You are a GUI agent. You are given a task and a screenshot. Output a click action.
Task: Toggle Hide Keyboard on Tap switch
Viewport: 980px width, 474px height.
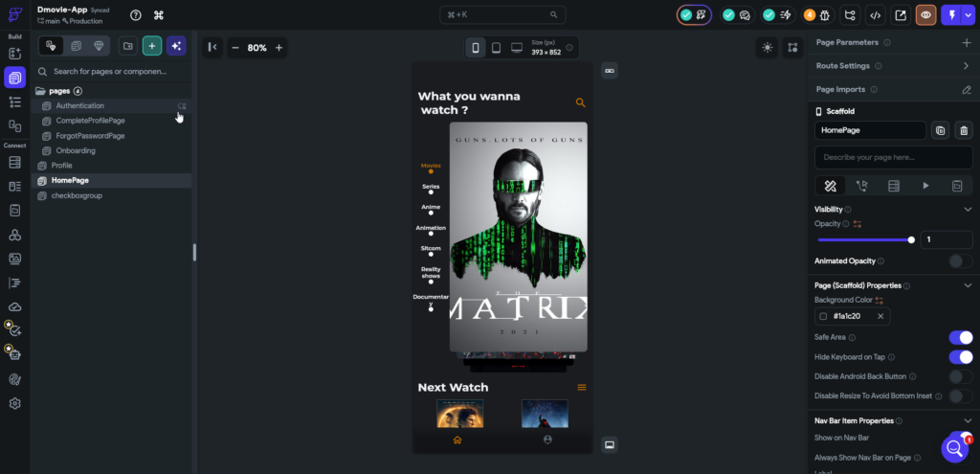coord(961,357)
